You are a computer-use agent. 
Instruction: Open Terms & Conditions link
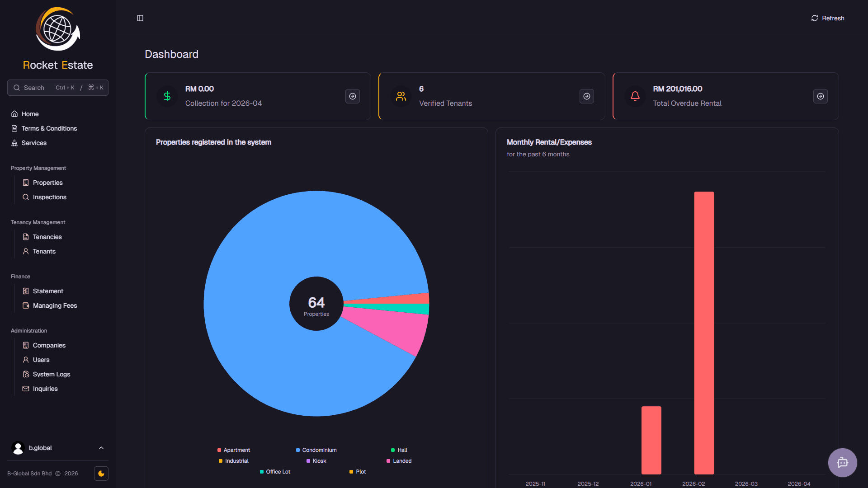(x=49, y=128)
